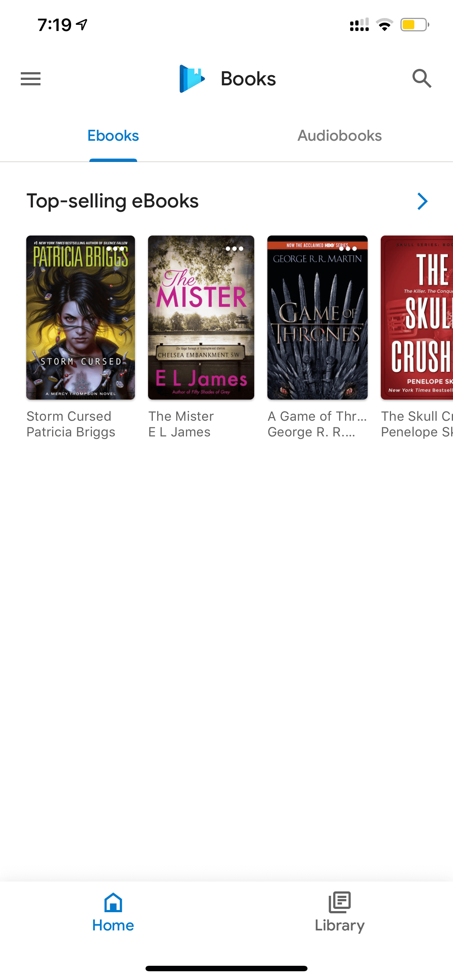Open the Storm Cursed book cover
The width and height of the screenshot is (453, 980).
(81, 318)
